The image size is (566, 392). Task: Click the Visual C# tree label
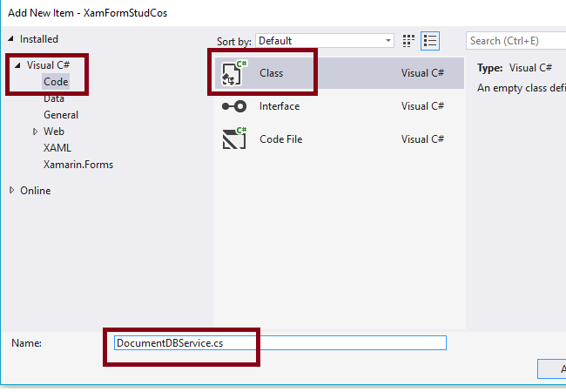coord(48,65)
